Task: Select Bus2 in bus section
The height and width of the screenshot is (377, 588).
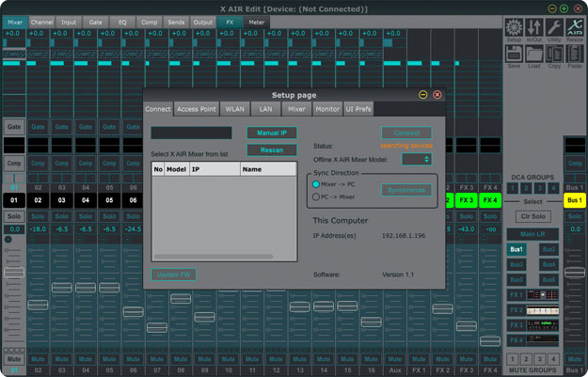Action: tap(549, 249)
